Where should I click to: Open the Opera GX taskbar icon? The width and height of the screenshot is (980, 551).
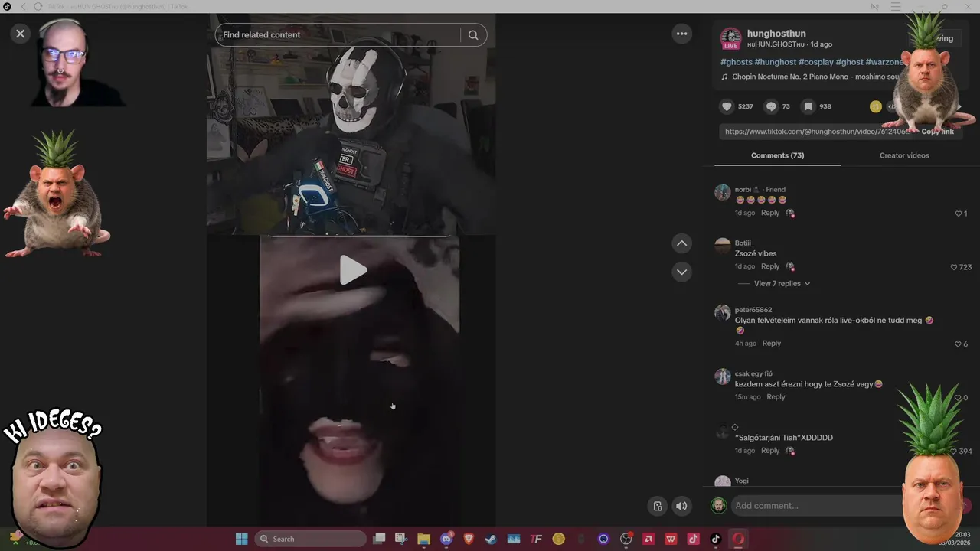coord(738,539)
